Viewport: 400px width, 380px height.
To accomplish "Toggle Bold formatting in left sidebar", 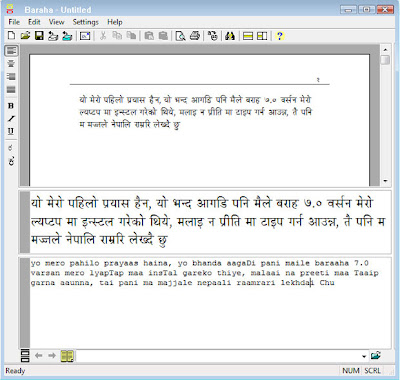I will click(11, 106).
